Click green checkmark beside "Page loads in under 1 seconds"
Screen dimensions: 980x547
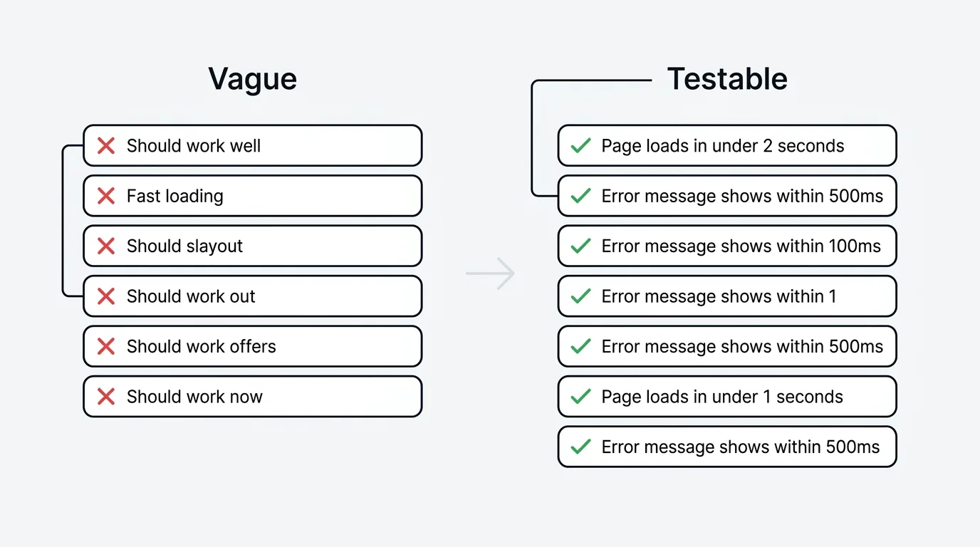point(581,397)
